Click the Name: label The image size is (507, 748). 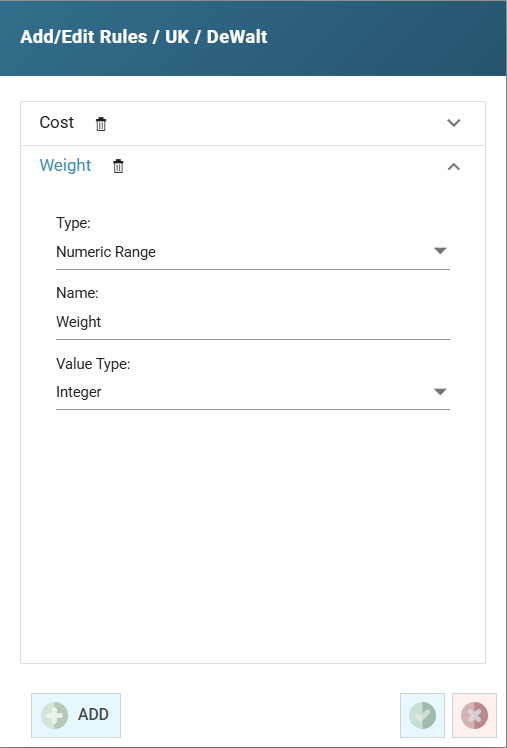click(x=77, y=293)
